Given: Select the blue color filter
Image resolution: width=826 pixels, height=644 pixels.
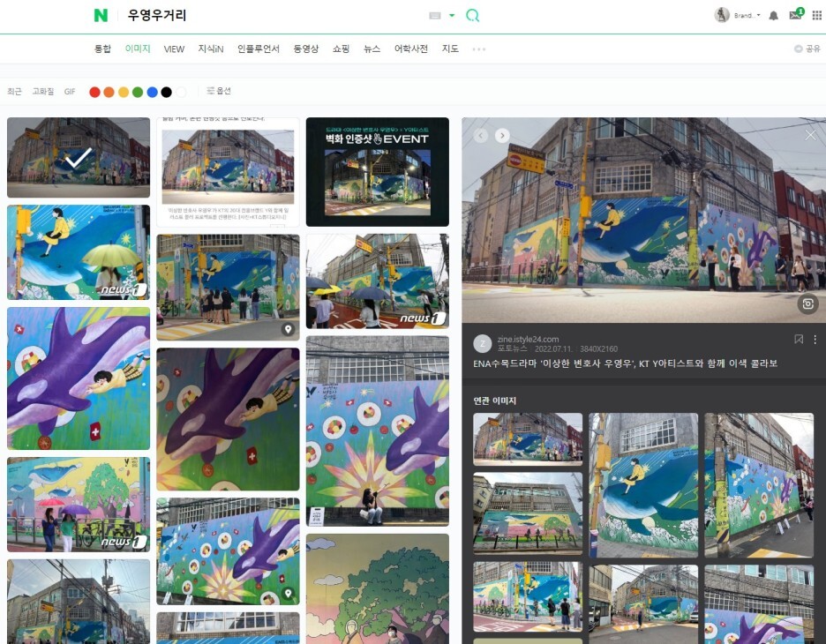Looking at the screenshot, I should pos(153,92).
